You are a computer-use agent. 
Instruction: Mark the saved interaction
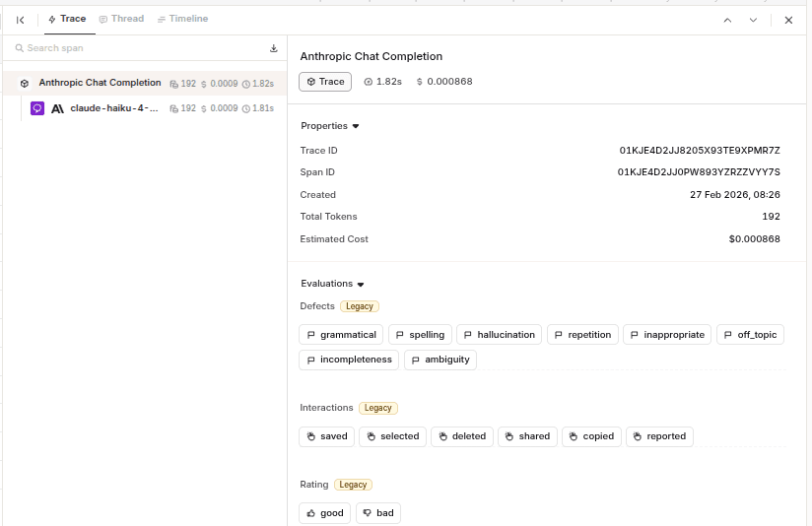327,436
